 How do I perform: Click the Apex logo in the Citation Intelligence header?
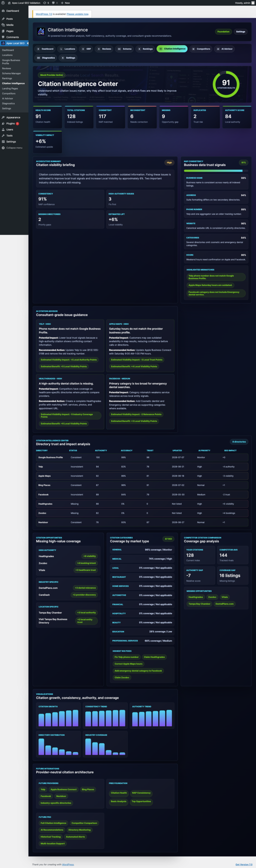pyautogui.click(x=41, y=32)
